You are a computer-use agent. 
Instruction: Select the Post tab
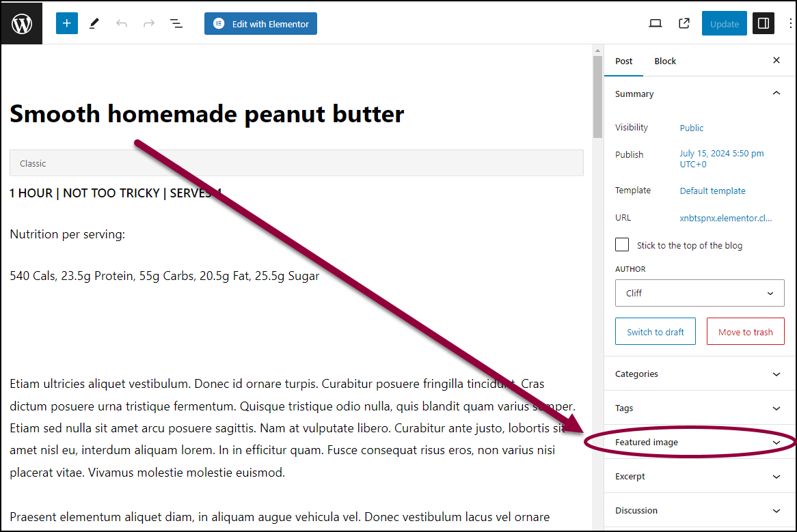click(623, 61)
